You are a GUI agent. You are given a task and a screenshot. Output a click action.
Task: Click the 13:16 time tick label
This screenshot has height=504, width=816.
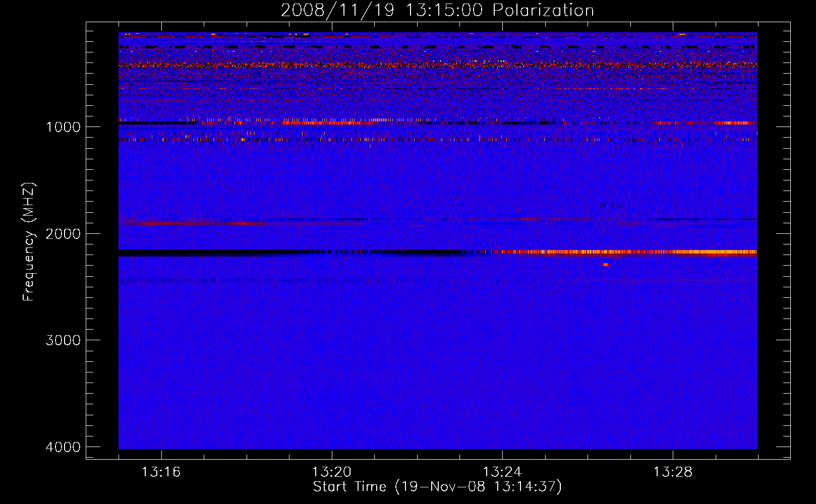[161, 472]
